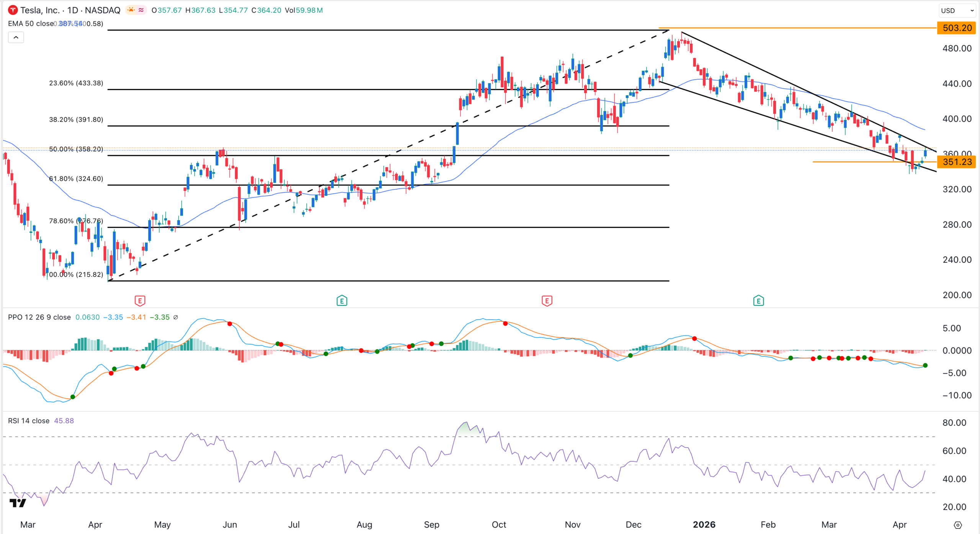Click the open value O357.67

(167, 10)
